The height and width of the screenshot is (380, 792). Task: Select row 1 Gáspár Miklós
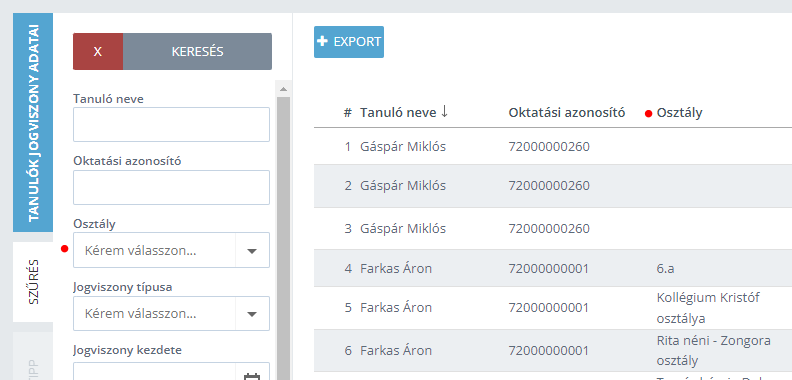(x=553, y=147)
